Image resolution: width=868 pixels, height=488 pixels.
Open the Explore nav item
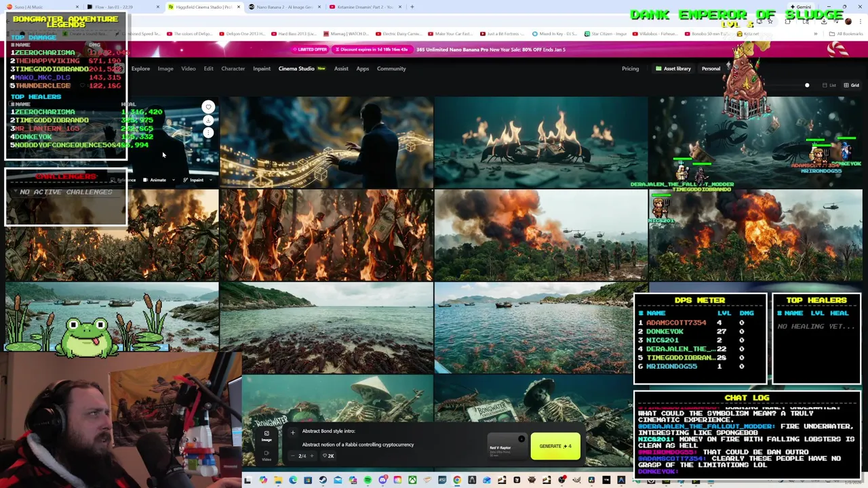click(x=140, y=68)
